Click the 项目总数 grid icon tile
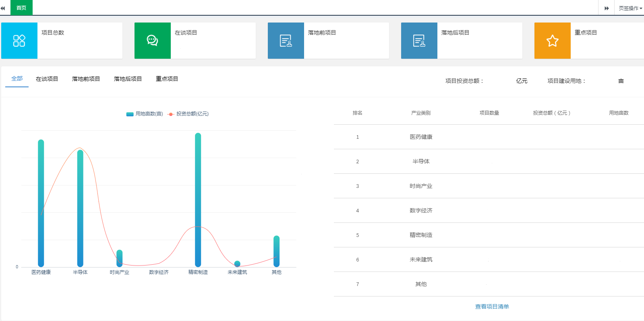The height and width of the screenshot is (321, 644). coord(19,41)
